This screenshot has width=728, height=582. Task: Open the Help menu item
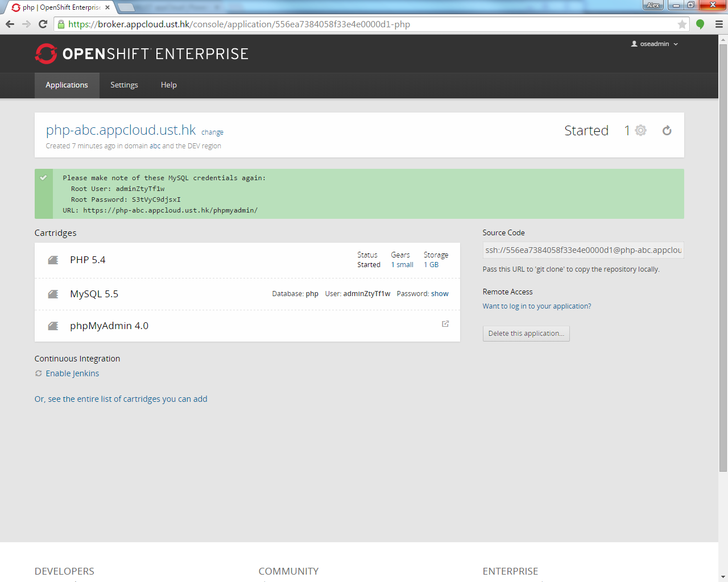168,85
